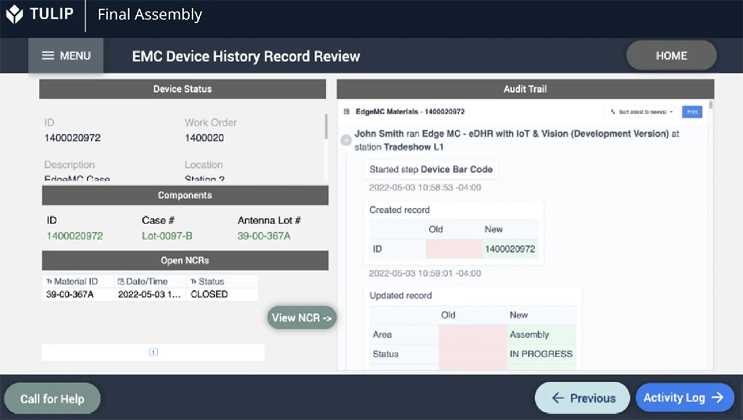Select the NCR row for material 39-00-367A
Viewport: 743px width, 420px height.
click(x=150, y=295)
